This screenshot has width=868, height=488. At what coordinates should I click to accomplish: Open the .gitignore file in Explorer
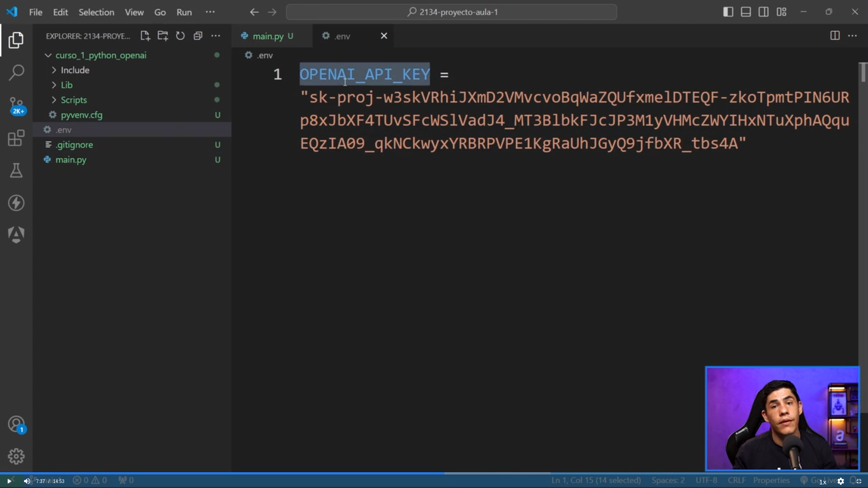pyautogui.click(x=75, y=145)
